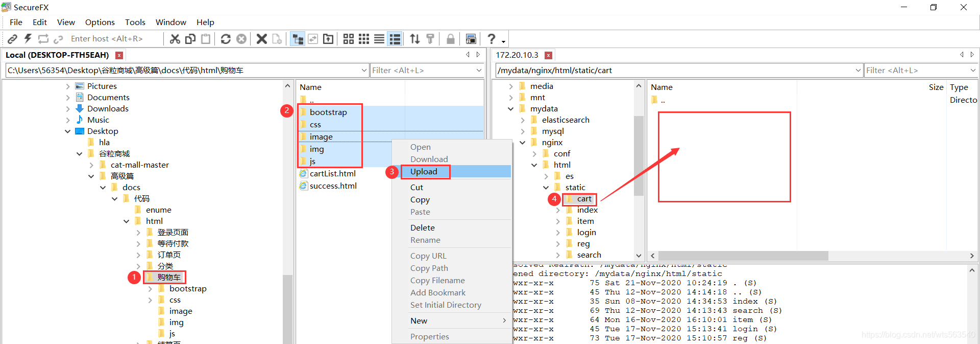Select the bootstrap folder in file list
The image size is (980, 344).
pyautogui.click(x=328, y=112)
